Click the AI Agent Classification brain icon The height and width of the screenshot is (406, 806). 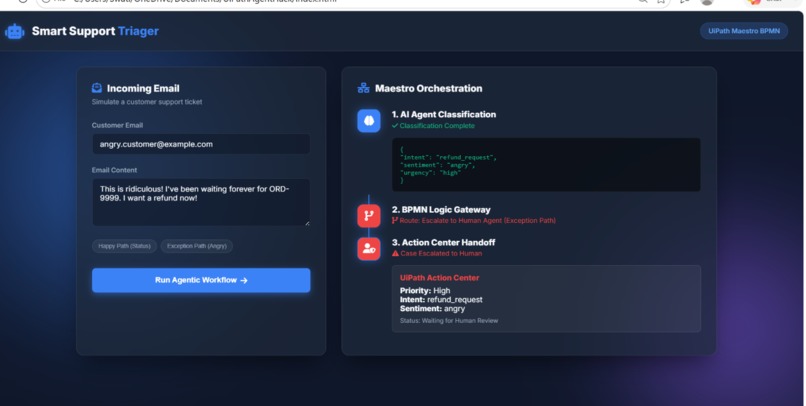(x=369, y=121)
